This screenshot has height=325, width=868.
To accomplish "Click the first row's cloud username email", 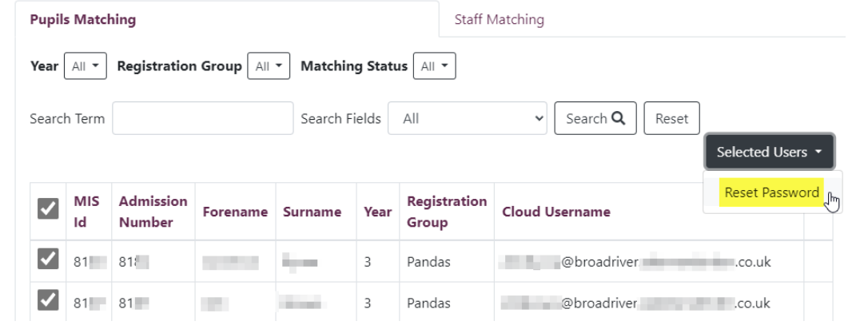I will [635, 262].
